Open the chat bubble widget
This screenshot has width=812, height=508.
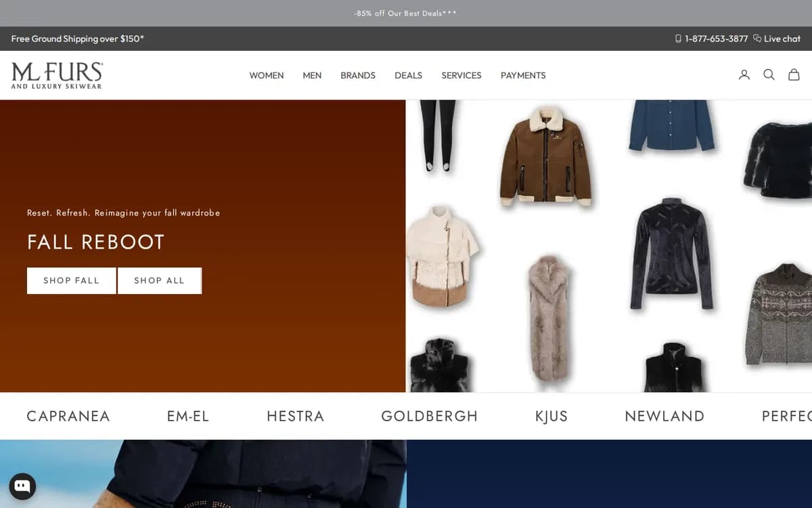click(x=22, y=486)
